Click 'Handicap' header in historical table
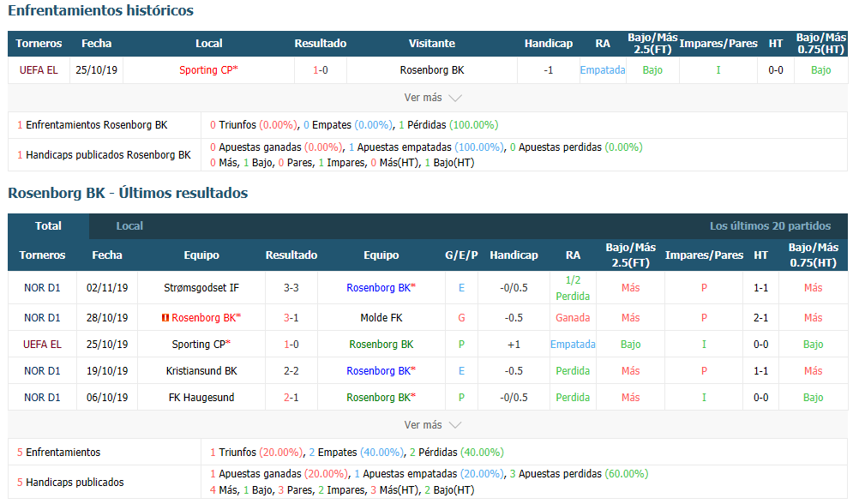Viewport: 859px width, 504px height. pyautogui.click(x=549, y=43)
